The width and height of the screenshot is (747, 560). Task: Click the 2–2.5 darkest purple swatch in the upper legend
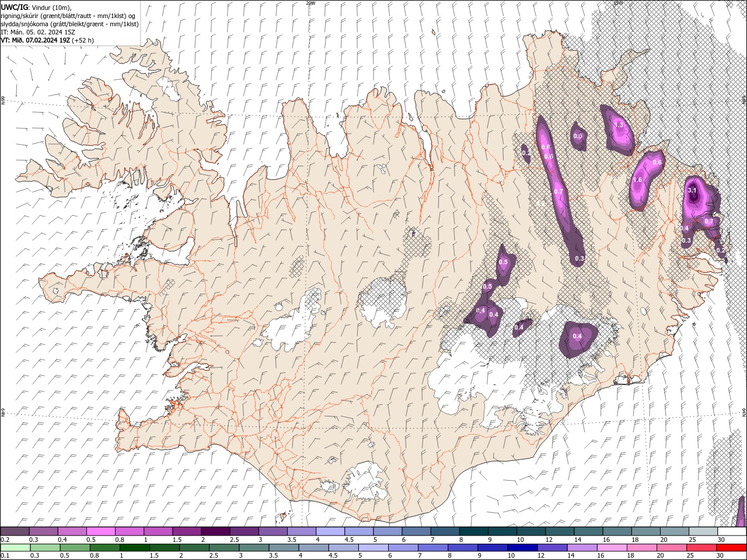(215, 531)
